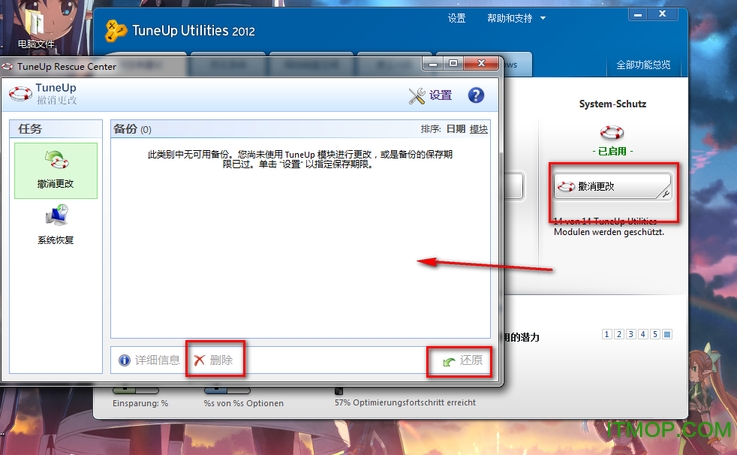The image size is (737, 455).
Task: Click the Einsparung: % label
Action: (x=140, y=403)
